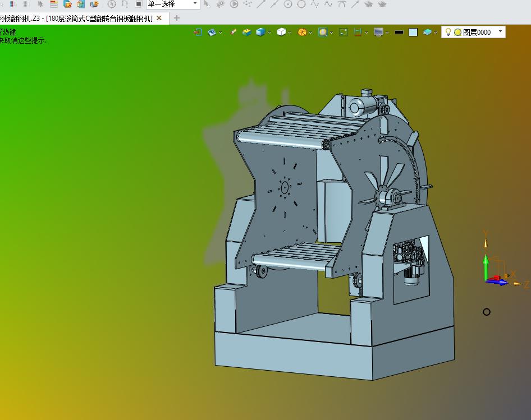Click the green frame icon beside the zoom tool
The image size is (531, 420).
pos(344,32)
